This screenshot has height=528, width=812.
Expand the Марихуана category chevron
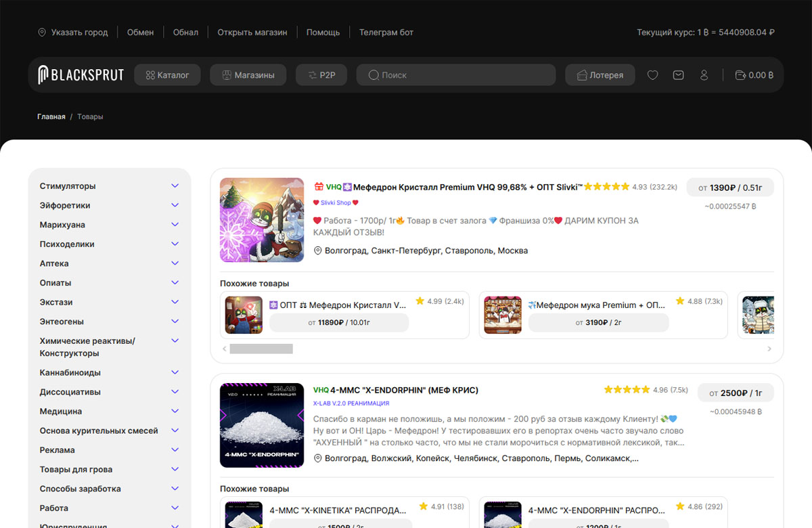coord(175,224)
